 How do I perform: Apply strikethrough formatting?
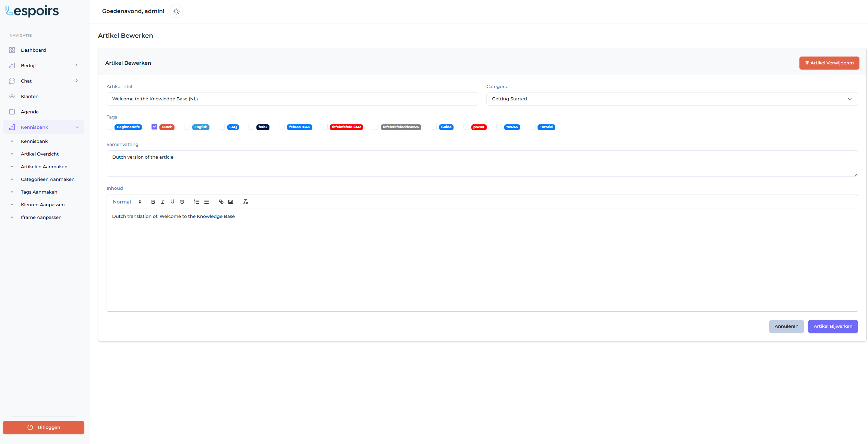click(182, 202)
